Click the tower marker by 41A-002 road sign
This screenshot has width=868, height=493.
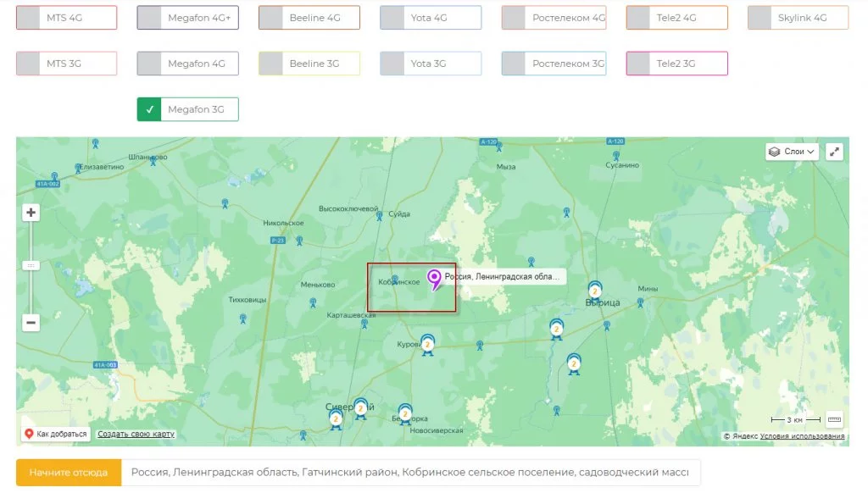54,177
